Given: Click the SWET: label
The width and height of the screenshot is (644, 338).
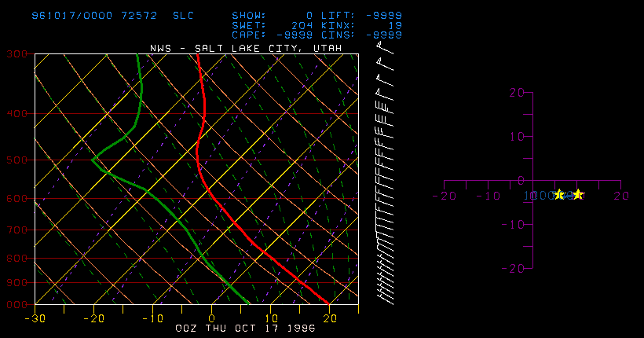Looking at the screenshot, I should click(249, 25).
